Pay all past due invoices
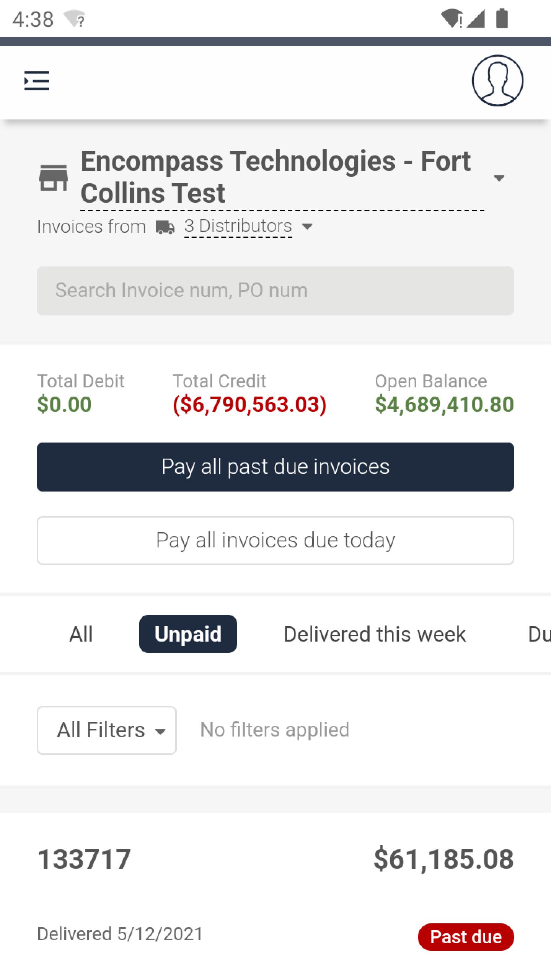 (275, 467)
